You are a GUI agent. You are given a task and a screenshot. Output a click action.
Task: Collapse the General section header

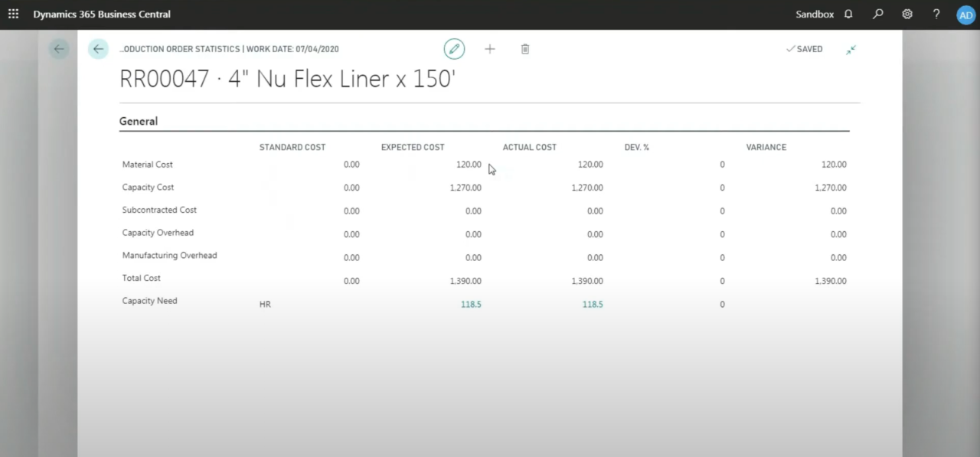pyautogui.click(x=139, y=121)
